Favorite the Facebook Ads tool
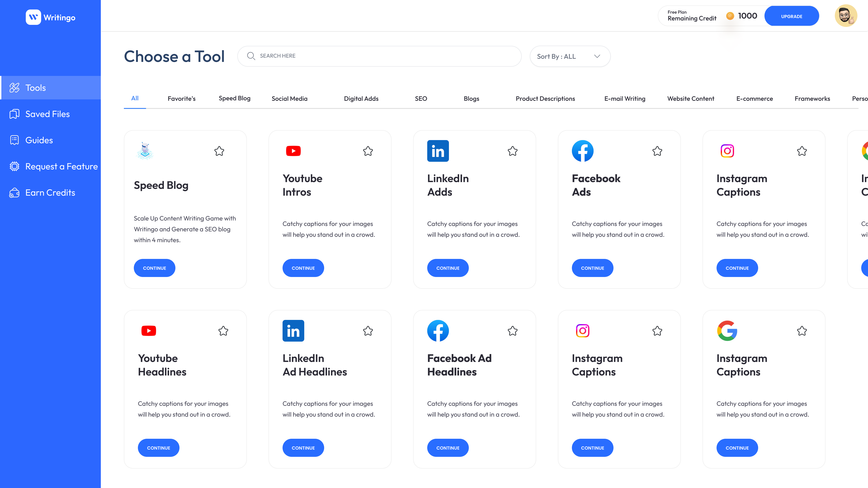 [x=657, y=152]
